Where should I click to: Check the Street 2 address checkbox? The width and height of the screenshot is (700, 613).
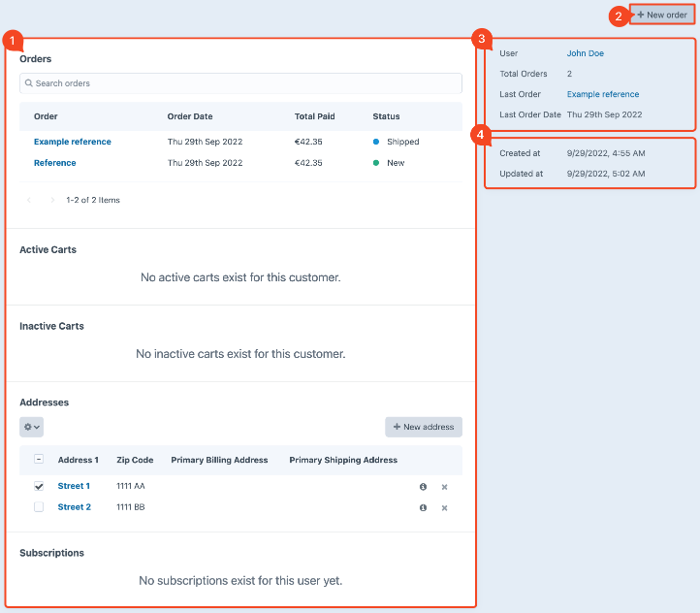click(39, 507)
